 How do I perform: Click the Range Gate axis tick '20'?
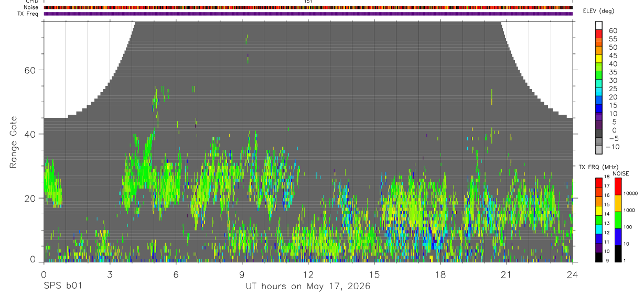(x=30, y=198)
